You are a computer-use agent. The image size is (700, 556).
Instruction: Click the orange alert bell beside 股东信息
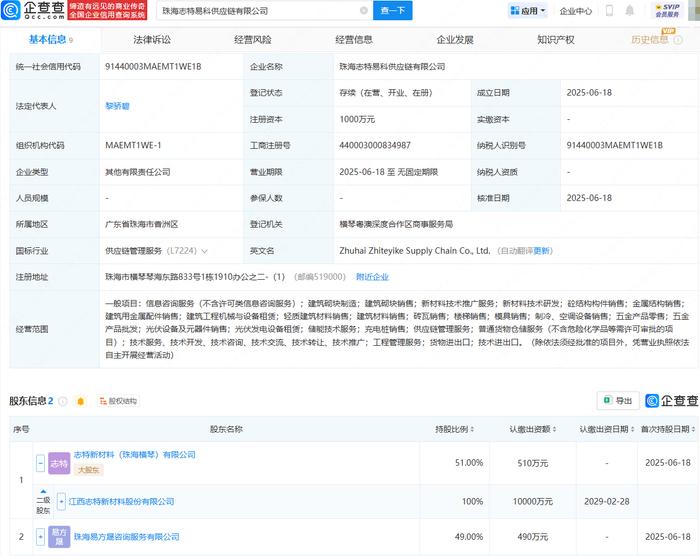[81, 401]
